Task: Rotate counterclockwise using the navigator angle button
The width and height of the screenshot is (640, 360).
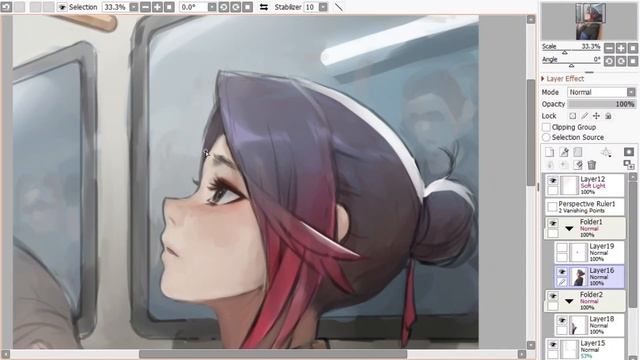Action: click(609, 61)
